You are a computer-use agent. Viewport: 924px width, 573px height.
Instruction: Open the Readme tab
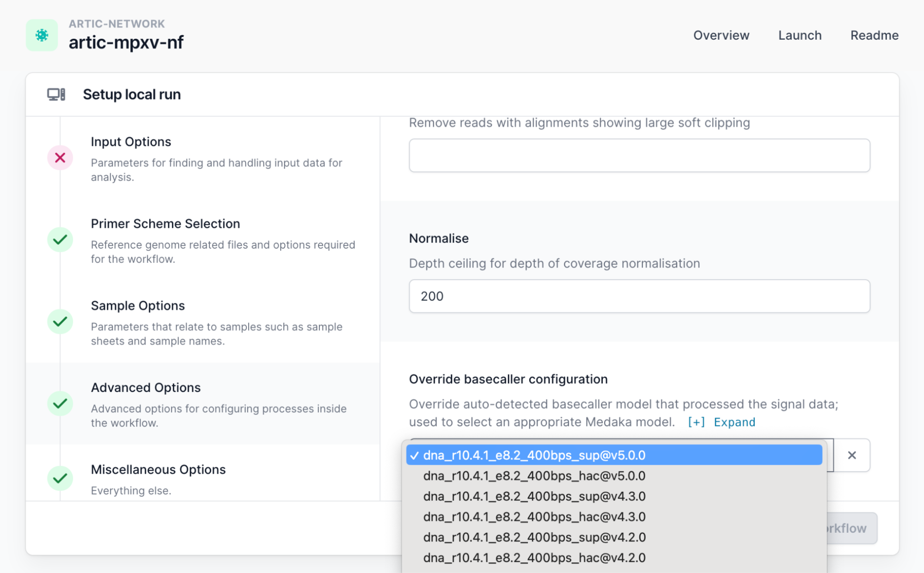[x=874, y=36]
